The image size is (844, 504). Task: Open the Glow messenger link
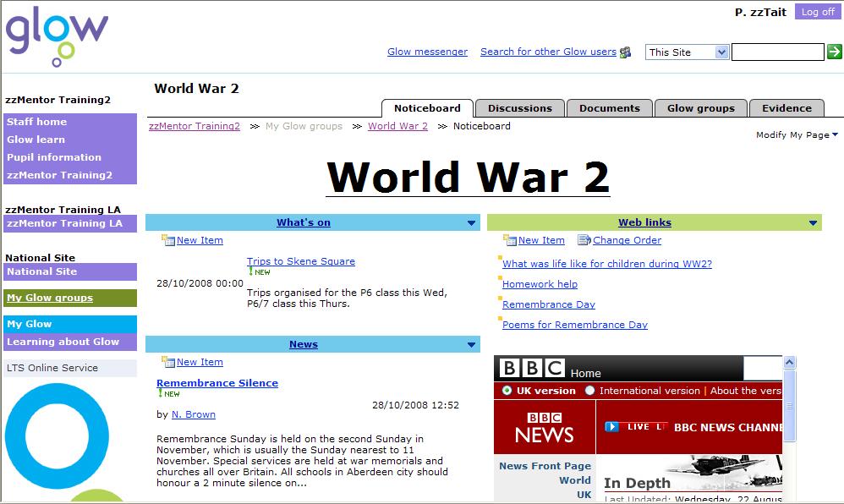coord(427,52)
